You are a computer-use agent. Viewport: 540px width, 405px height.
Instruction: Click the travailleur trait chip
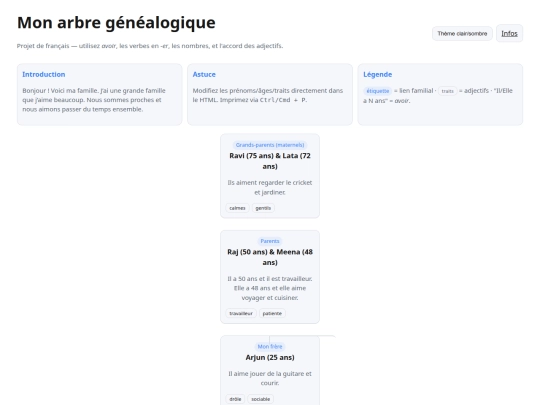[241, 313]
